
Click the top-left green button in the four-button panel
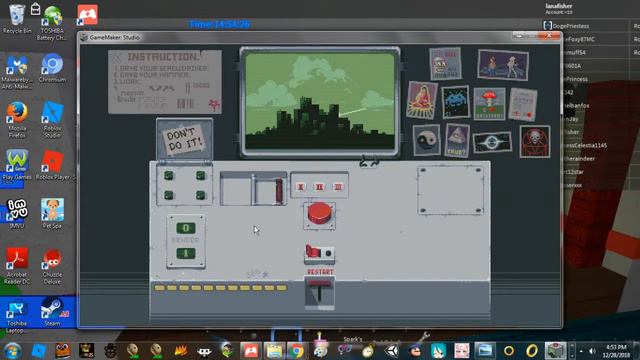169,176
